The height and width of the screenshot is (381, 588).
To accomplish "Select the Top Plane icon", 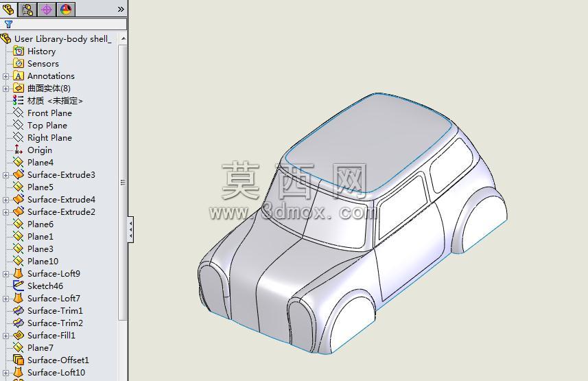I will (x=19, y=125).
